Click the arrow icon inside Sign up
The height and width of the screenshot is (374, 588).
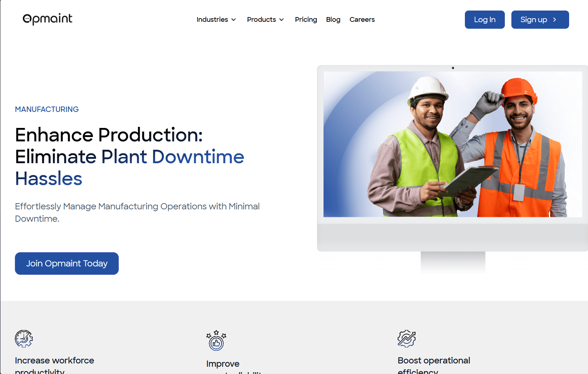(x=555, y=20)
